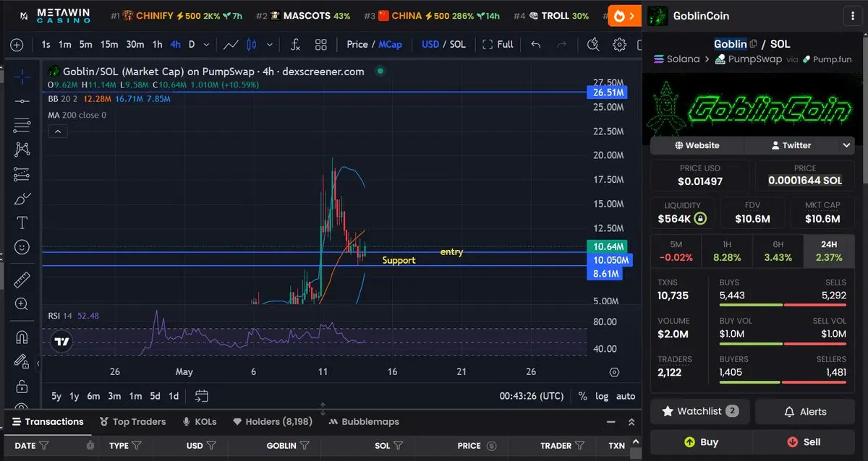Select the patterns drawing tool
The height and width of the screenshot is (461, 868).
(x=22, y=150)
